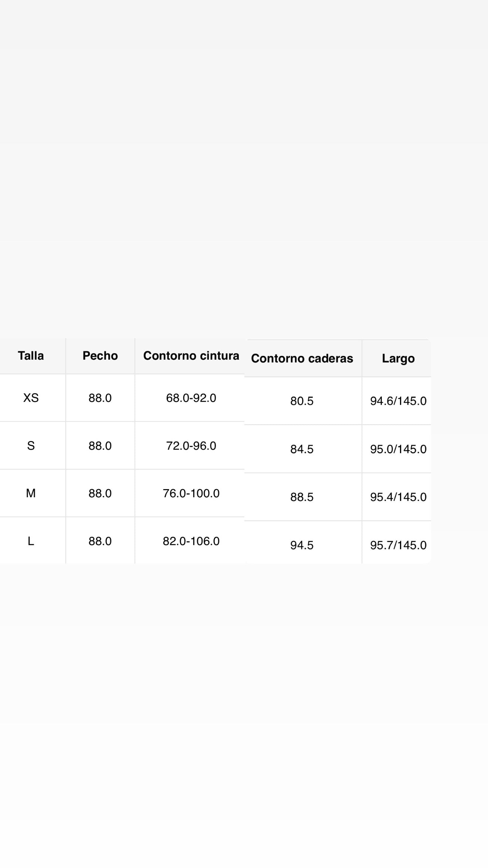Screen dimensions: 488x868
Task: Click waist value 68.0-92.0
Action: pyautogui.click(x=191, y=398)
